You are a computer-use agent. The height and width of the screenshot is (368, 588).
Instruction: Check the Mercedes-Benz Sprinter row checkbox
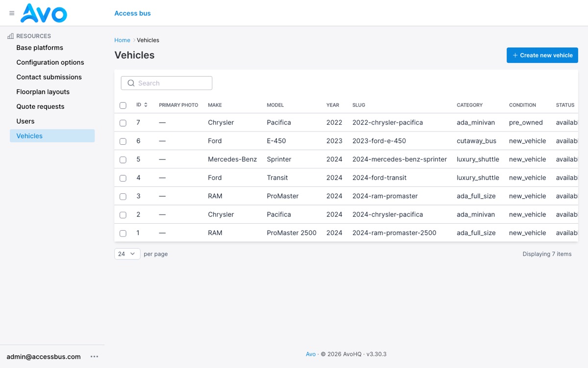coord(123,159)
